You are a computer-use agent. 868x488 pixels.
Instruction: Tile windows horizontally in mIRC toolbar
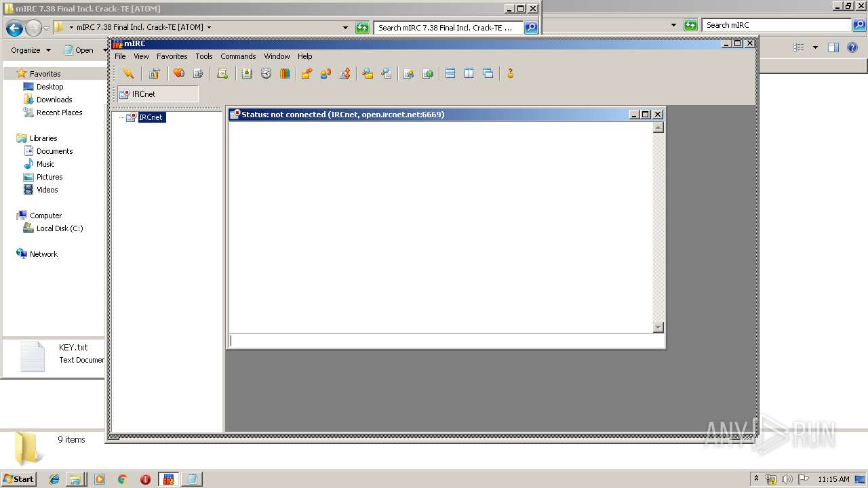[x=450, y=73]
